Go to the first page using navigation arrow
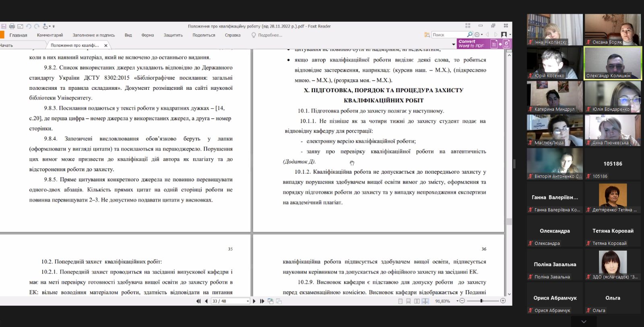Screen dimensions: 644x327 [198, 301]
